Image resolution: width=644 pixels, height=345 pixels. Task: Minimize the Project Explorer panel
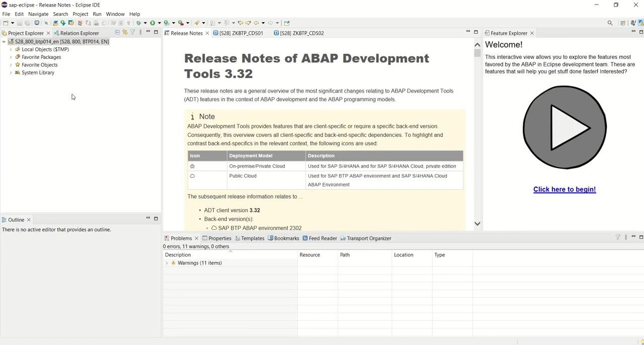click(x=148, y=32)
